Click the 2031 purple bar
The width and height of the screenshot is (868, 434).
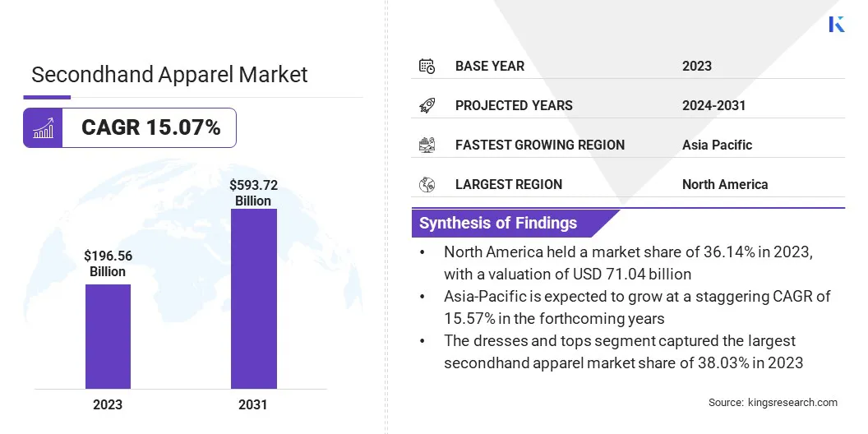click(253, 298)
